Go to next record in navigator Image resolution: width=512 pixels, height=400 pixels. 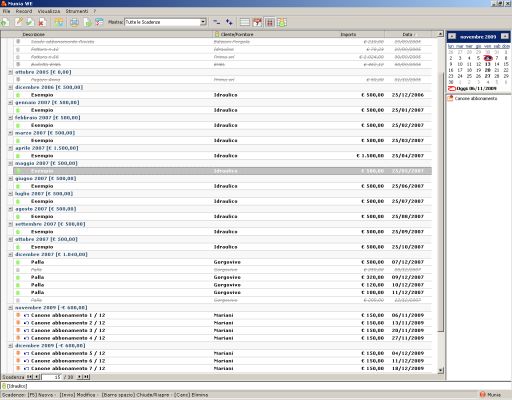click(79, 377)
